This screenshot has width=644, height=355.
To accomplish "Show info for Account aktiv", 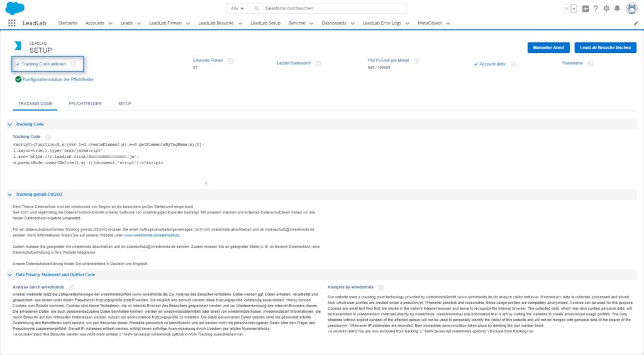I will 513,64.
